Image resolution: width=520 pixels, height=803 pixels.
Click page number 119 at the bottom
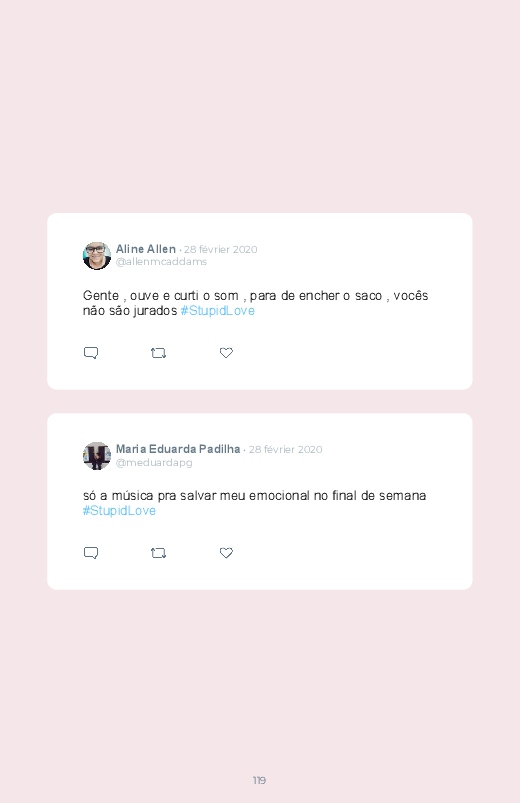tap(259, 780)
